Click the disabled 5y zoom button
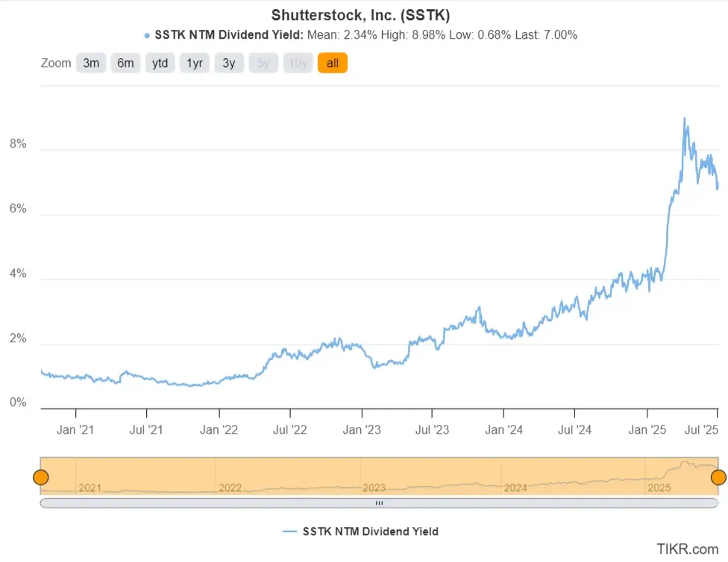Viewport: 728px width, 562px height. pyautogui.click(x=263, y=63)
